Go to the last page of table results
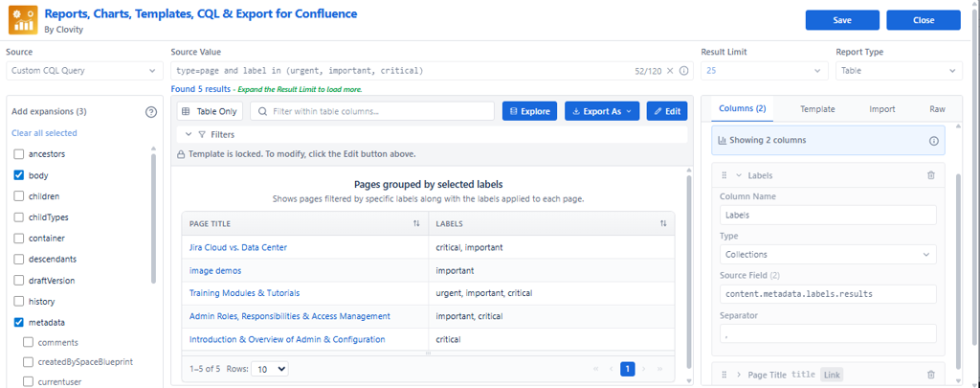The height and width of the screenshot is (388, 980). pos(660,369)
